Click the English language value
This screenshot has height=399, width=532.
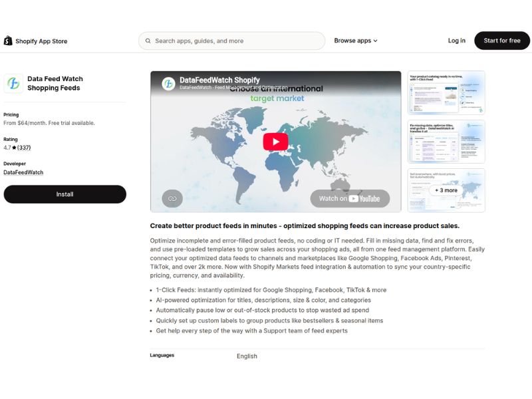tap(247, 356)
